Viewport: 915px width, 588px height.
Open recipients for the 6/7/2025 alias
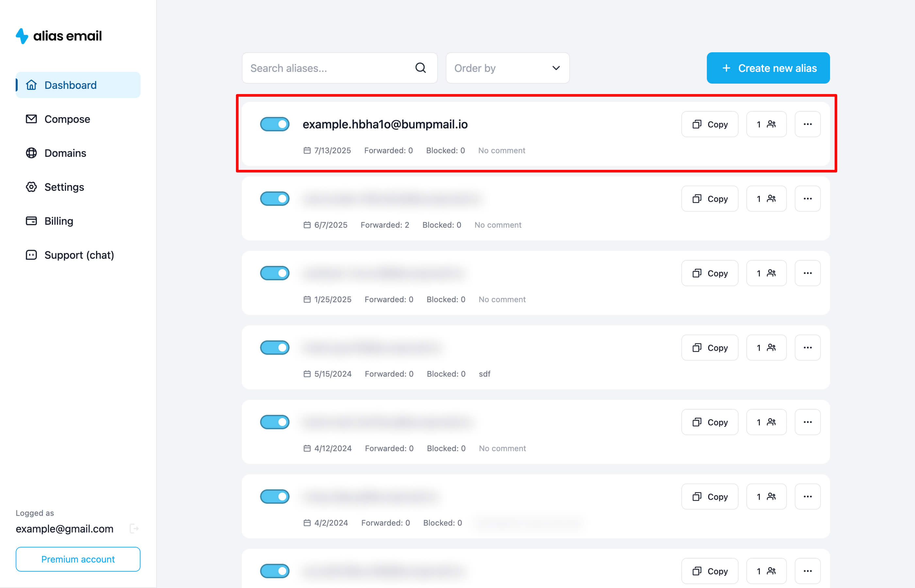click(766, 199)
